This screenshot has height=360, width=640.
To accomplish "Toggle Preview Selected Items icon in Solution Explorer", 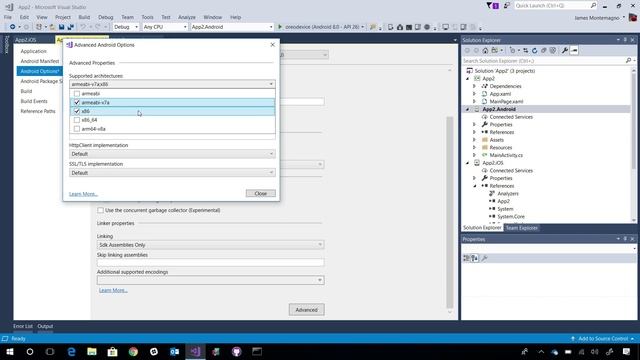I will click(574, 51).
